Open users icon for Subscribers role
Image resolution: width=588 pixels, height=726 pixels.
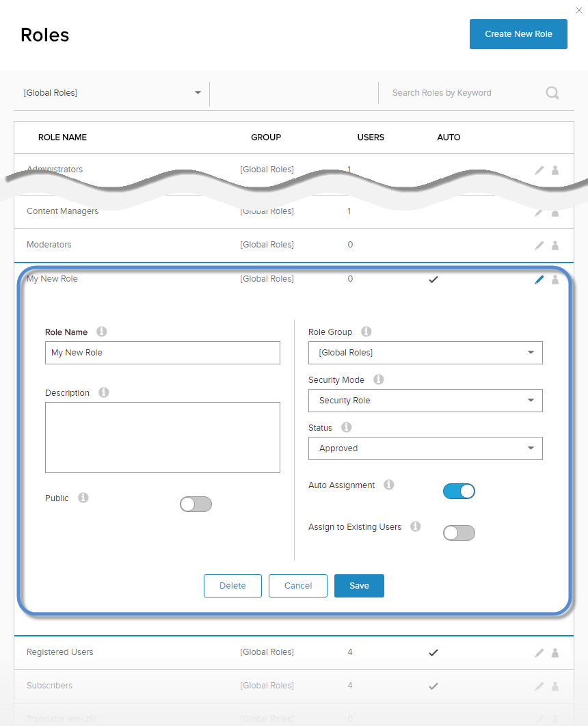click(x=555, y=686)
